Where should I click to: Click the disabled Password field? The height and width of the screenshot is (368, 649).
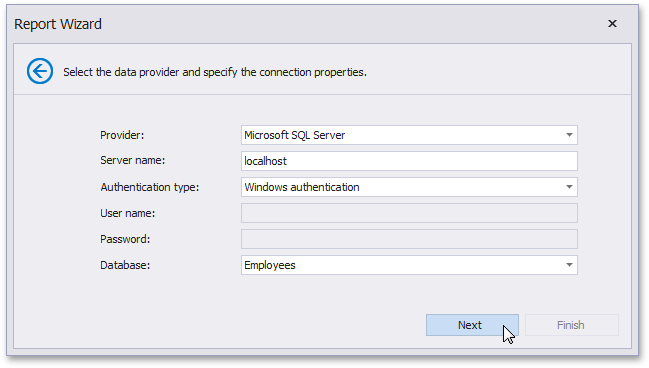(x=409, y=239)
